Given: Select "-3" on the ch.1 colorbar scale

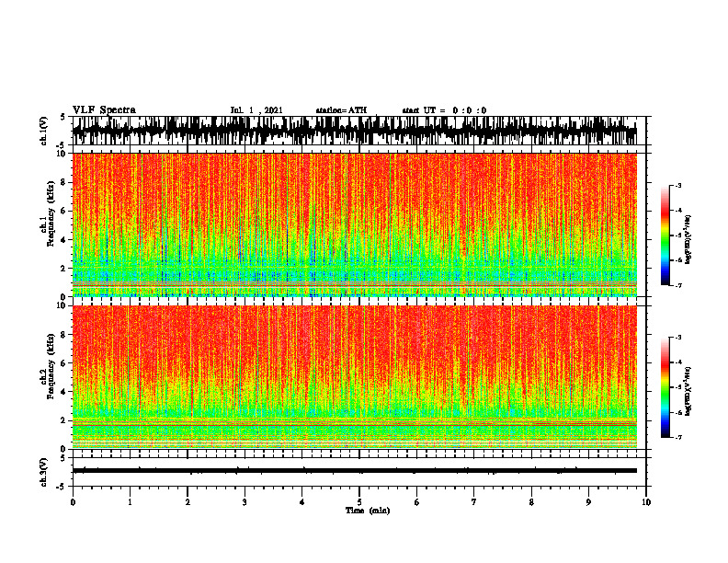Looking at the screenshot, I should click(678, 186).
